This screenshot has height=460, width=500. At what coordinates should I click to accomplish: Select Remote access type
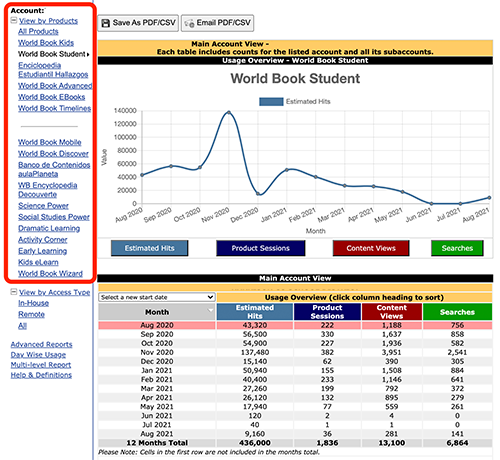31,314
